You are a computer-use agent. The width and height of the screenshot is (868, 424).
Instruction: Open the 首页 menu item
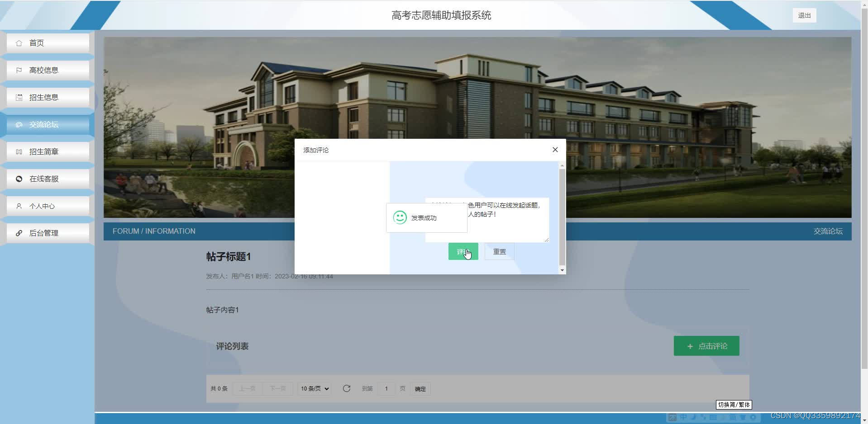(48, 43)
